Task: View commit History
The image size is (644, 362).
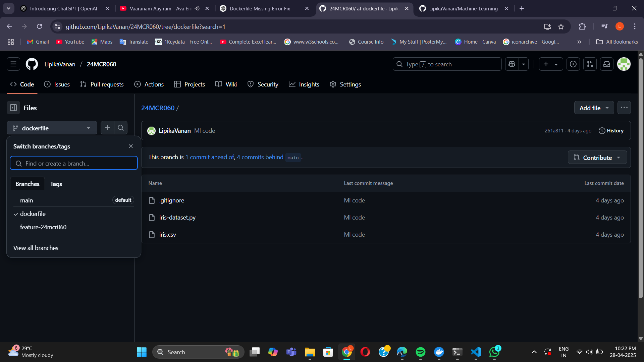Action: (611, 131)
